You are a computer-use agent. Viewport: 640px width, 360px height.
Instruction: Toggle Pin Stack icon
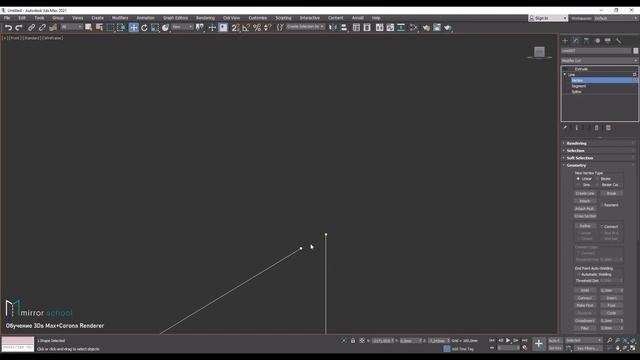point(565,128)
